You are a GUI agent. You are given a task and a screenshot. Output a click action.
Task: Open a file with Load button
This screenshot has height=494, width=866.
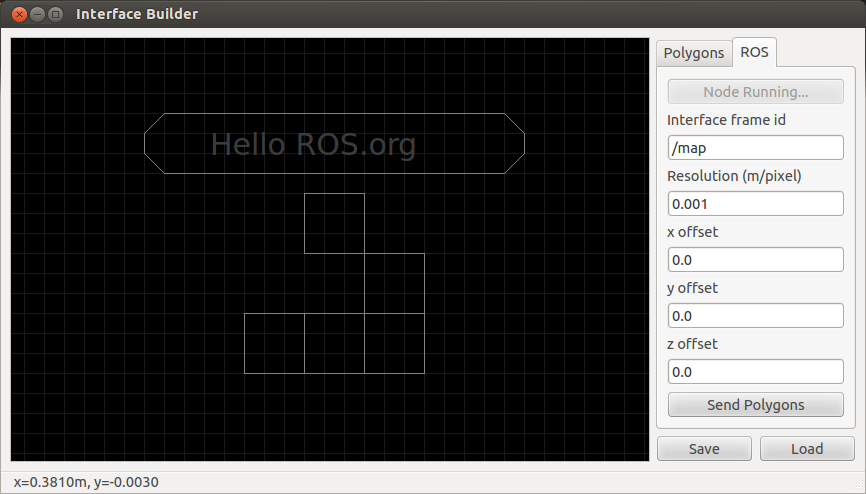[806, 449]
